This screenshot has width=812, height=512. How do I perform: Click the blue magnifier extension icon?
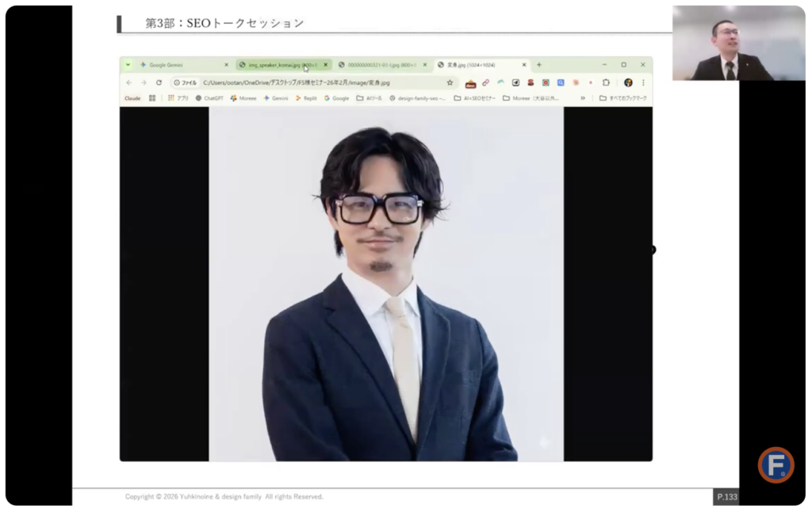tap(561, 82)
